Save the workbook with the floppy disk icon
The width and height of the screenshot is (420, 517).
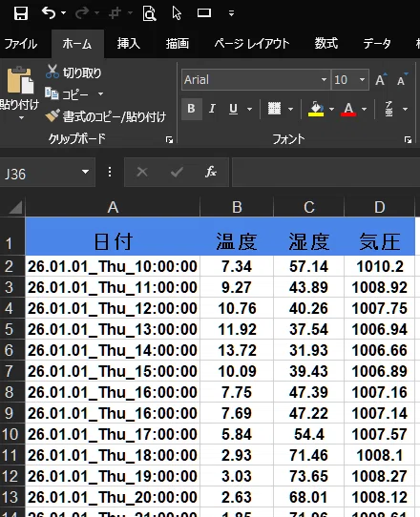click(21, 13)
